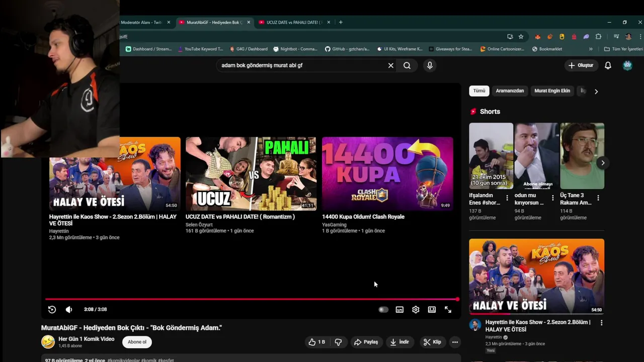Image resolution: width=644 pixels, height=362 pixels.
Task: Bookmark this page with the star icon
Action: (x=521, y=37)
